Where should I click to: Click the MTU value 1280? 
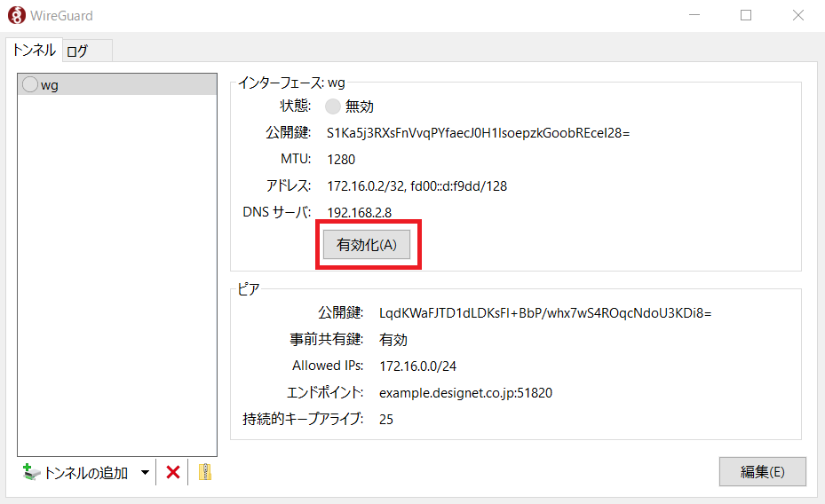click(341, 159)
